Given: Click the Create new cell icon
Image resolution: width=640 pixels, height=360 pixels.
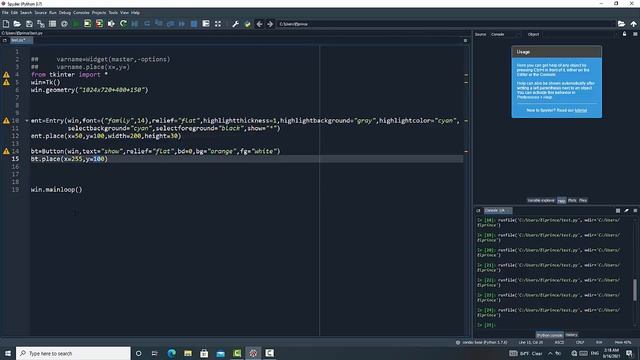Looking at the screenshot, I should (x=52, y=24).
